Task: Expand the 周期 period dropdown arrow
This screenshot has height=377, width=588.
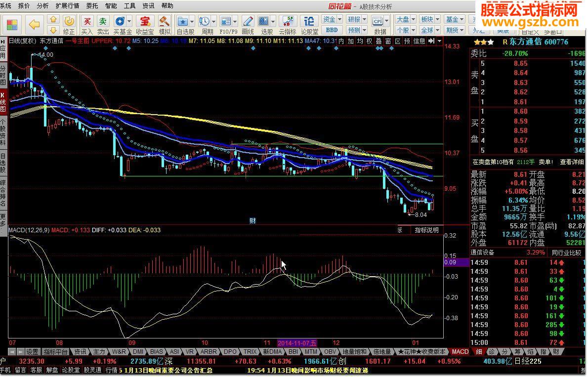Action: pyautogui.click(x=213, y=21)
